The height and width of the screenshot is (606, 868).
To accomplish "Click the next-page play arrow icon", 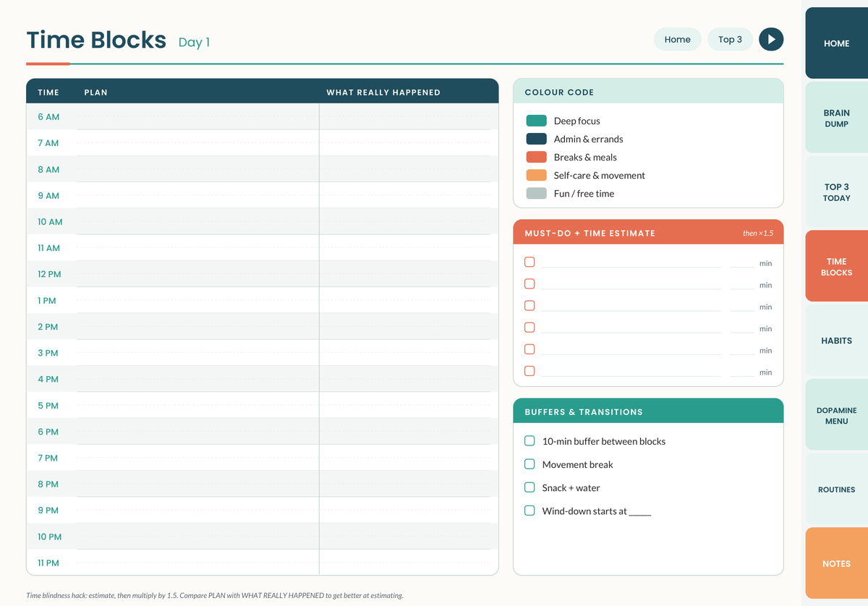I will (x=771, y=39).
